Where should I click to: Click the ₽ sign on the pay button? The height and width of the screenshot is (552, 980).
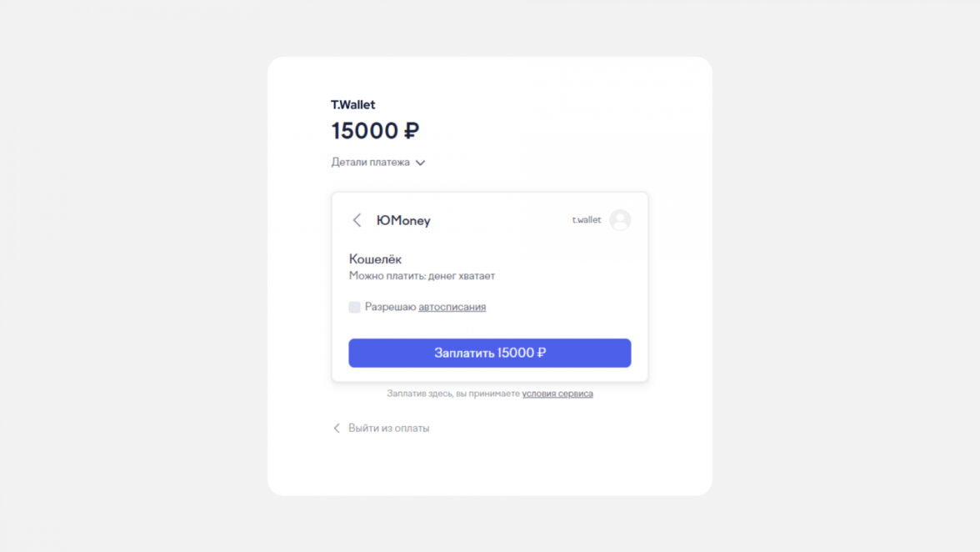tap(542, 353)
